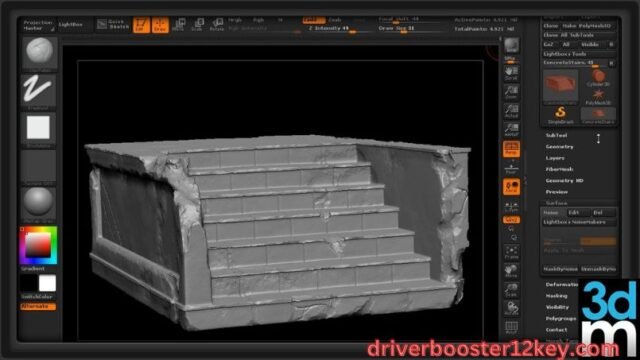Viewport: 640px width, 360px height.
Task: Click the SwitchColor button
Action: tap(37, 297)
